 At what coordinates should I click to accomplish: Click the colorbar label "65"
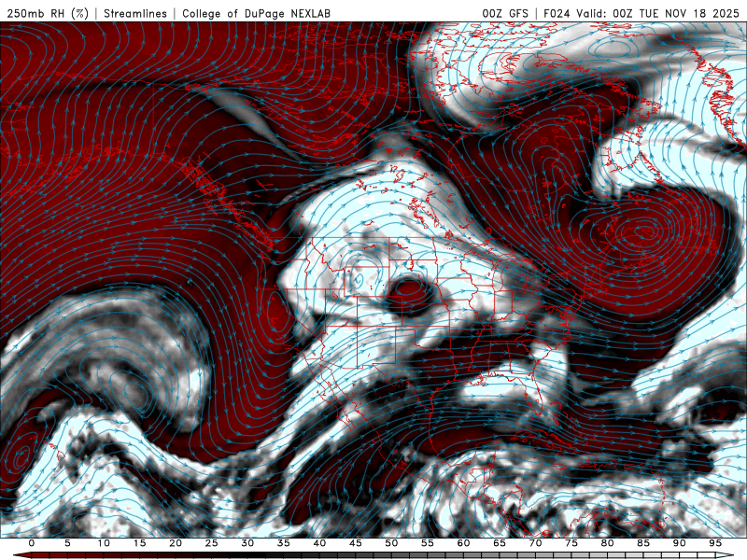click(500, 543)
